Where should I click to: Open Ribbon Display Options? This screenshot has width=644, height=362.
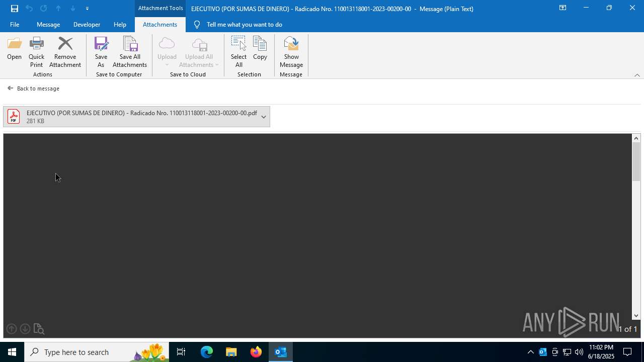click(x=563, y=8)
